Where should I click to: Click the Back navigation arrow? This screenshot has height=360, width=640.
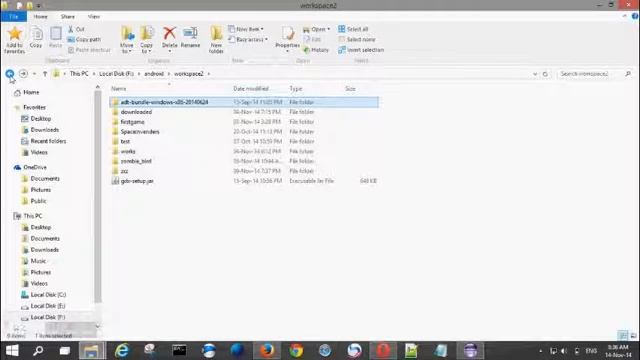point(10,74)
